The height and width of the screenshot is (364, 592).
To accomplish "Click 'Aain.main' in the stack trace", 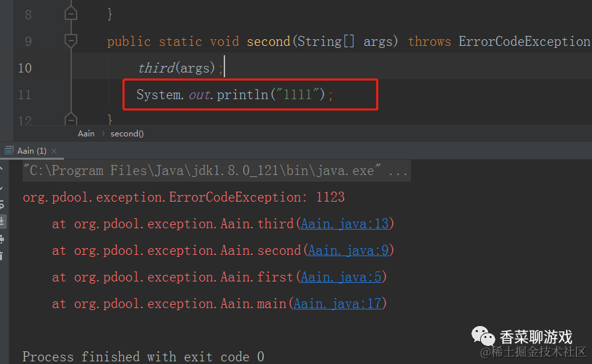I will [253, 303].
